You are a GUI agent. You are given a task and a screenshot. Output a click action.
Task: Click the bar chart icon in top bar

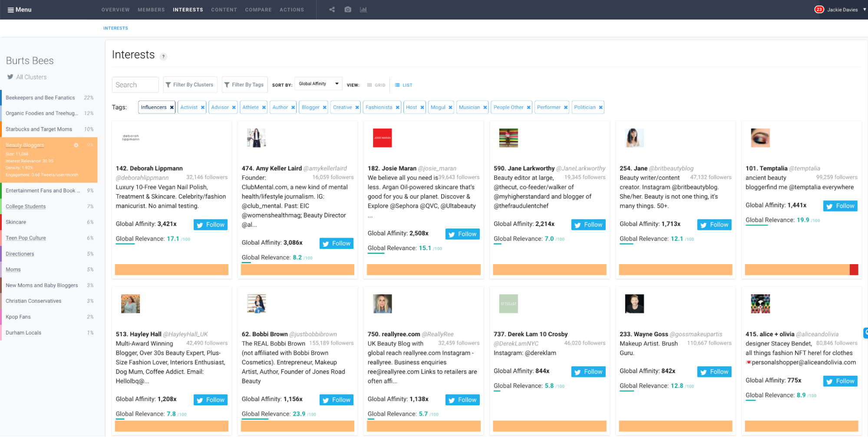pos(363,10)
